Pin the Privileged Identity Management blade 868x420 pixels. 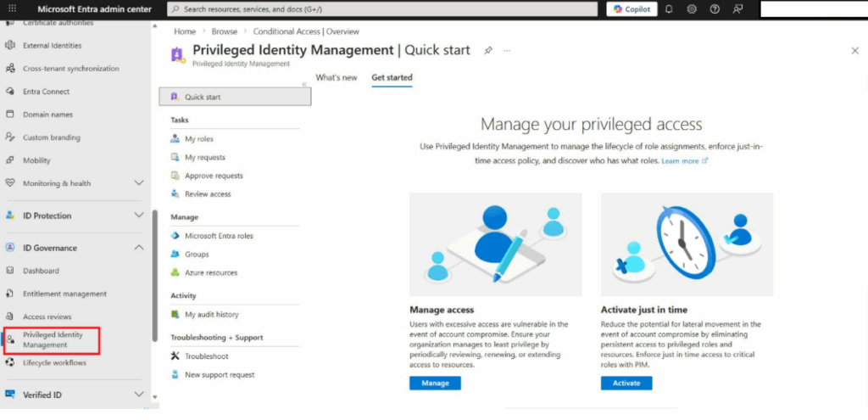point(487,50)
